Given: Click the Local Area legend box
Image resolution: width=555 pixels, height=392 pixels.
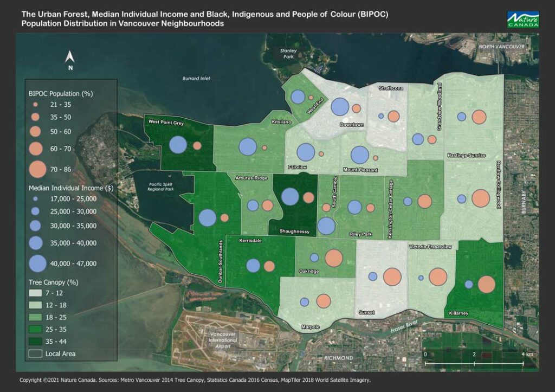Looking at the screenshot, I should click(x=35, y=354).
